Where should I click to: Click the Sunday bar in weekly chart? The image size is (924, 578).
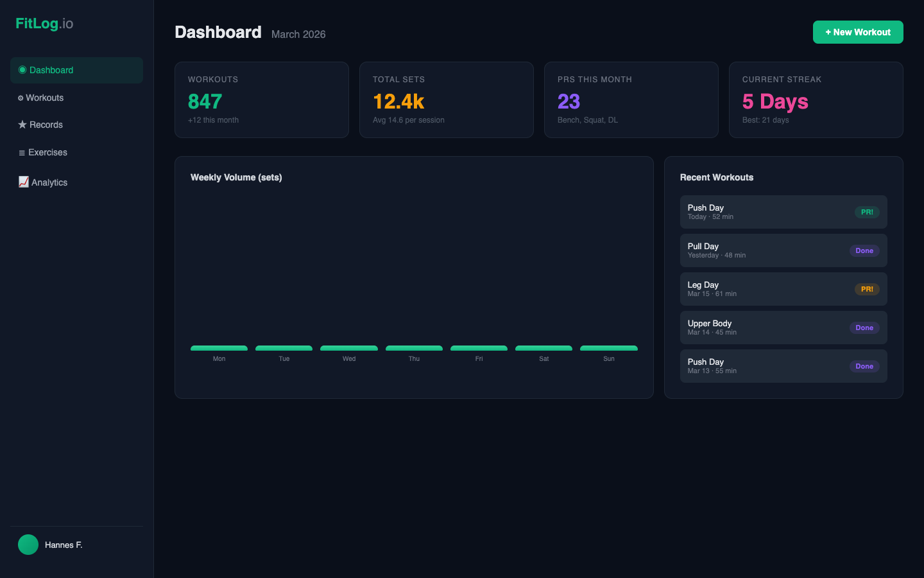609,348
